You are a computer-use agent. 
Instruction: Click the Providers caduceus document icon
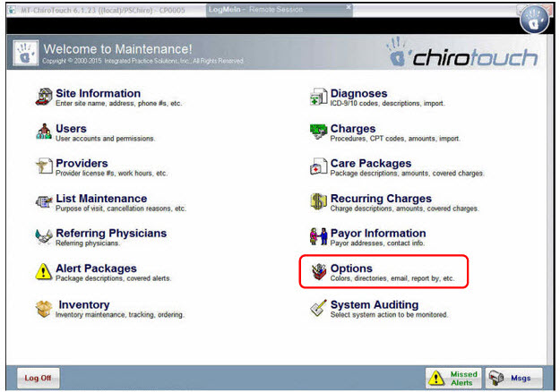(44, 166)
